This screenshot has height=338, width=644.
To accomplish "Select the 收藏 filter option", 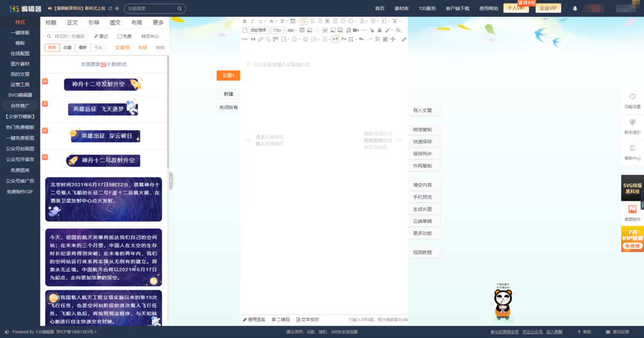I will (67, 48).
